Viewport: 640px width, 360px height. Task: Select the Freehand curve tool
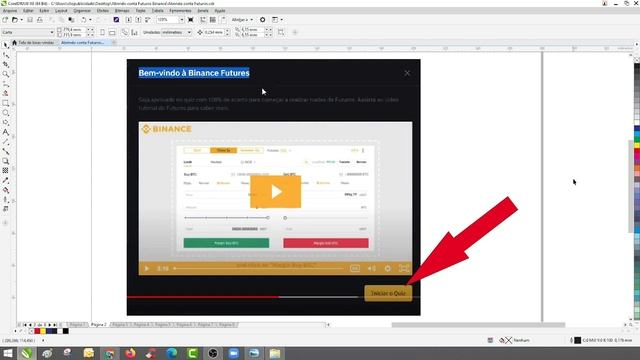(x=6, y=84)
